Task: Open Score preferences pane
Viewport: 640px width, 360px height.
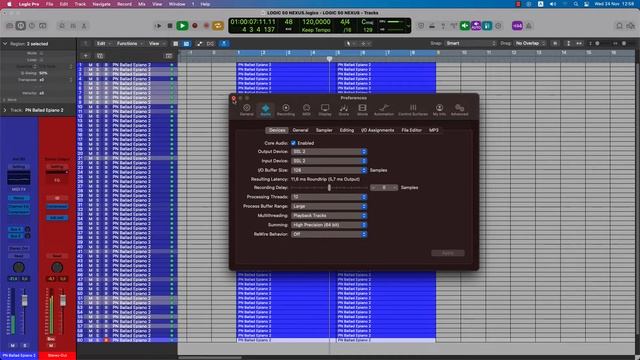Action: 344,110
